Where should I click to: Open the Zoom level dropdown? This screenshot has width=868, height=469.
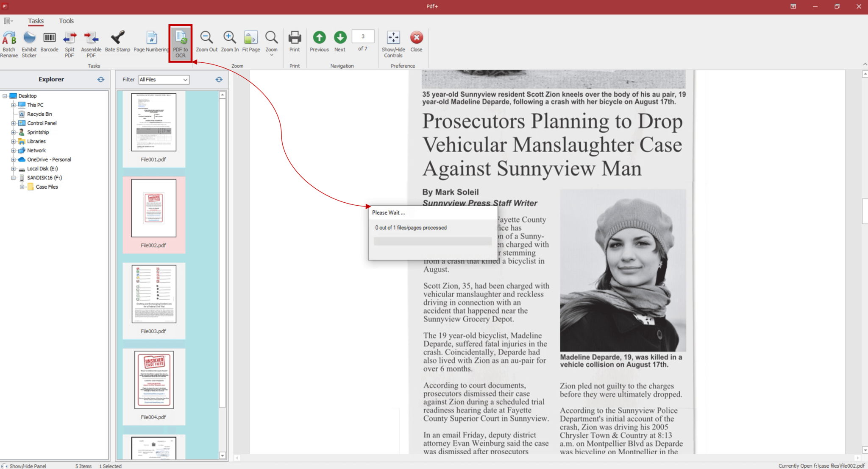pyautogui.click(x=271, y=44)
